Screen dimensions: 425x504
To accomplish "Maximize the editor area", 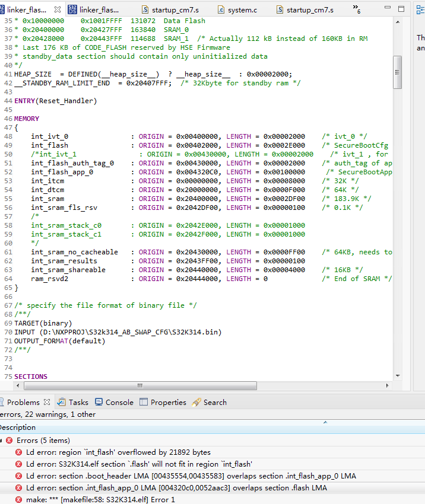I will tap(401, 9).
